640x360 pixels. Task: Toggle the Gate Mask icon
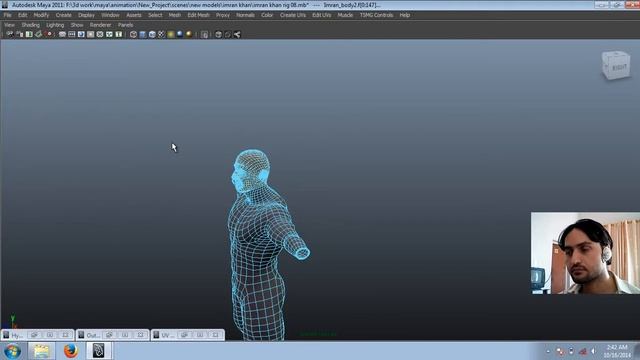[91, 34]
